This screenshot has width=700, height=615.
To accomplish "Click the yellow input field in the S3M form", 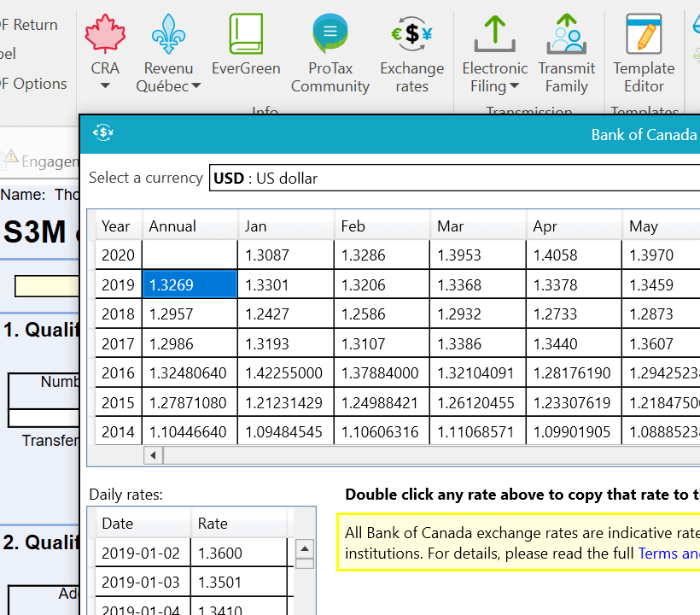I will pyautogui.click(x=47, y=286).
